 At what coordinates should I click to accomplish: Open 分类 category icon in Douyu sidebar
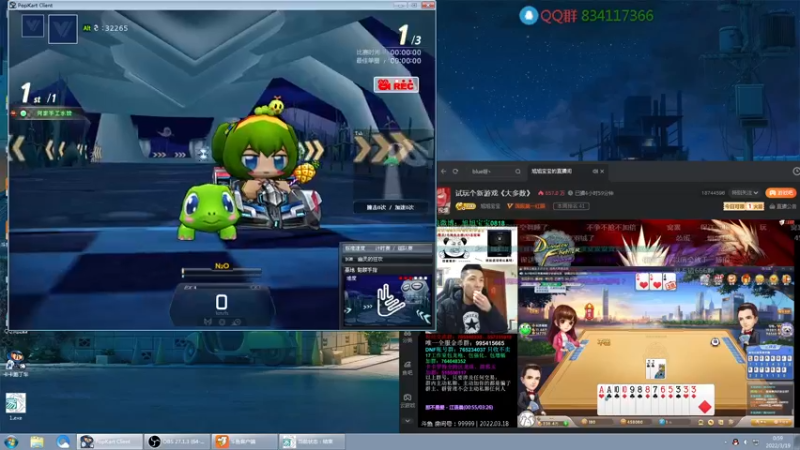(407, 337)
